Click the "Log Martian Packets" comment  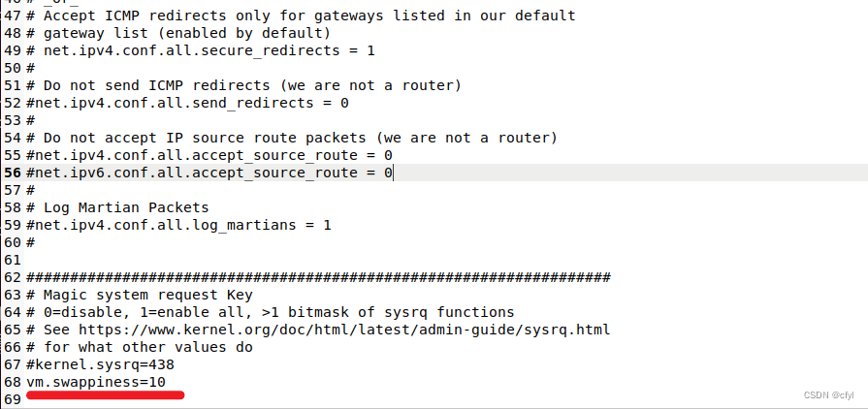click(x=117, y=207)
